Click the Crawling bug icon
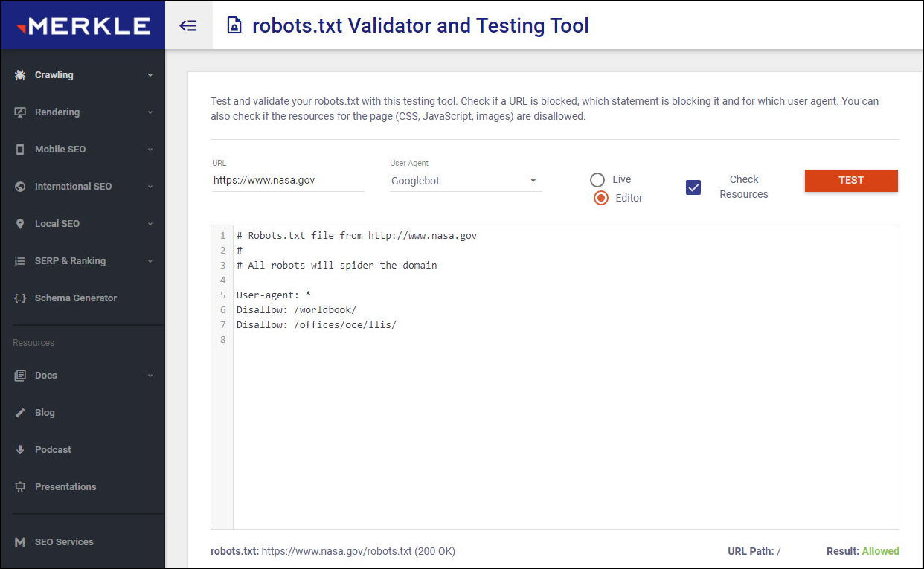The image size is (924, 569). coord(20,75)
